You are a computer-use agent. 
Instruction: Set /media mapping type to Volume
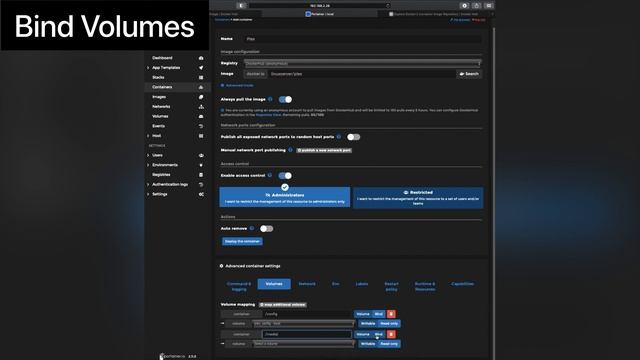363,334
